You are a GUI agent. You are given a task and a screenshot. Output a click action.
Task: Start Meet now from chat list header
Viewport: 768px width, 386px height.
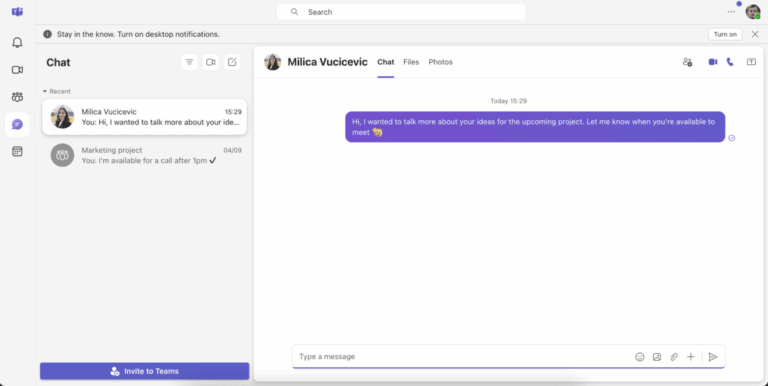(211, 62)
